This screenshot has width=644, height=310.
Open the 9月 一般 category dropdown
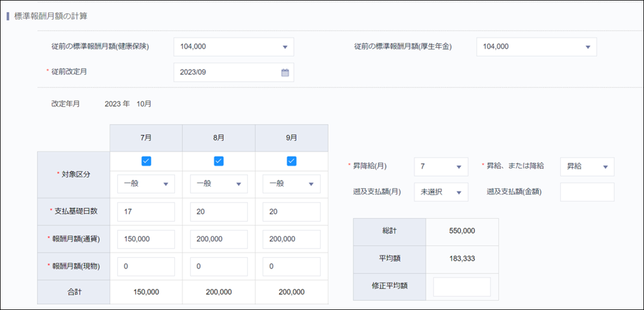(x=291, y=184)
